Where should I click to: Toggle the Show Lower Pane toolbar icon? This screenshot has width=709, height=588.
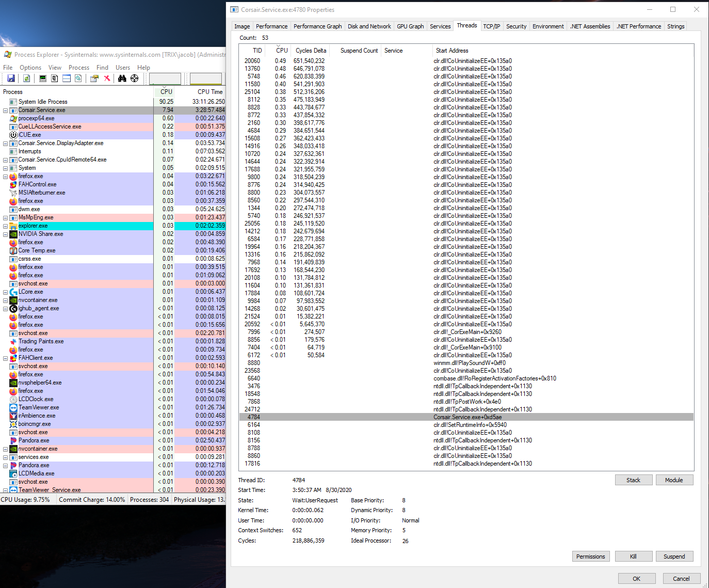[x=67, y=78]
